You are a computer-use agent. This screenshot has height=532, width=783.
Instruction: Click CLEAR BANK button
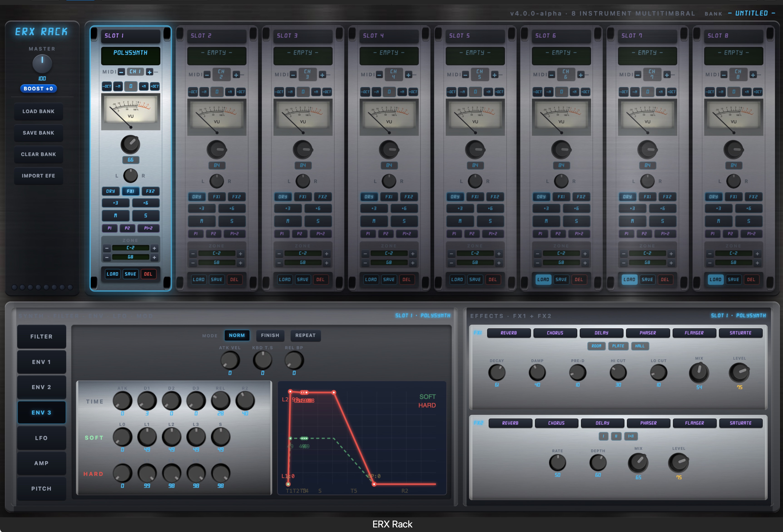point(38,154)
